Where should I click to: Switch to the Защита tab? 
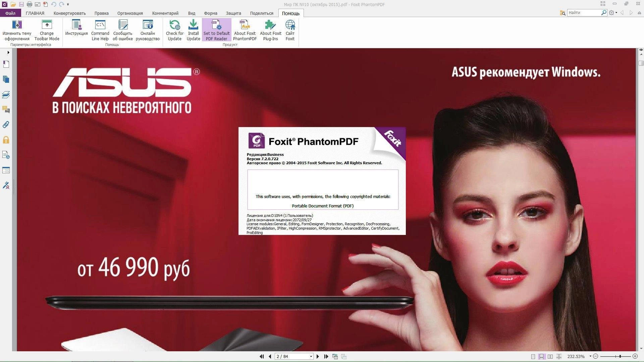[233, 13]
